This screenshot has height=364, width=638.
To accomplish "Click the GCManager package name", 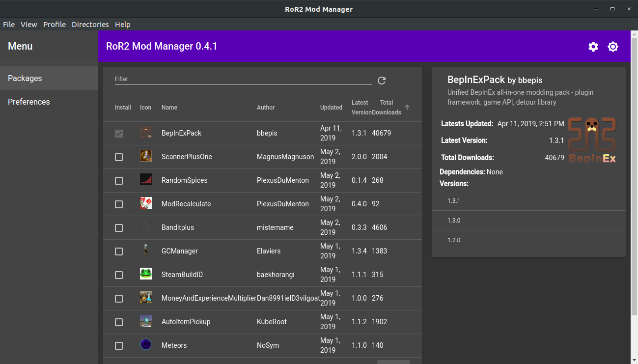I will pyautogui.click(x=180, y=251).
